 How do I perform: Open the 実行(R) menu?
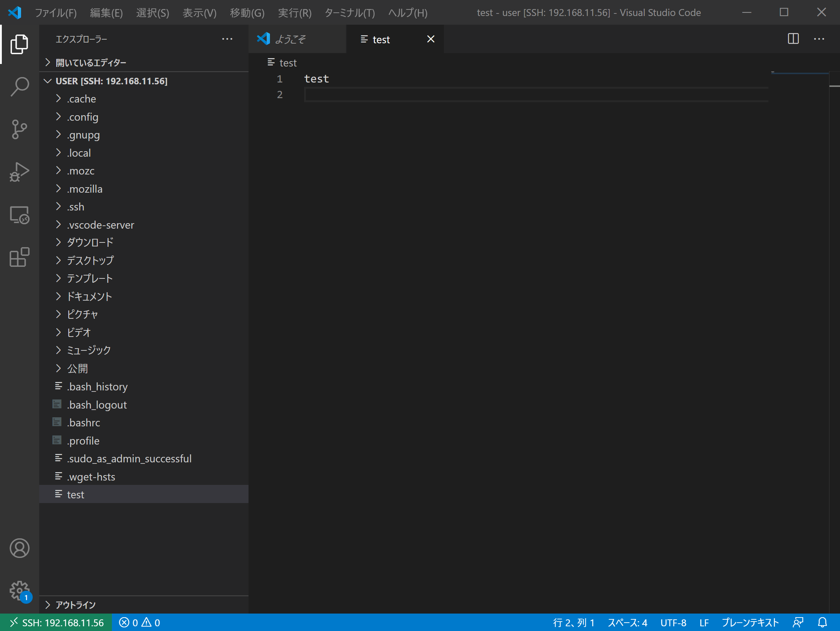[295, 13]
